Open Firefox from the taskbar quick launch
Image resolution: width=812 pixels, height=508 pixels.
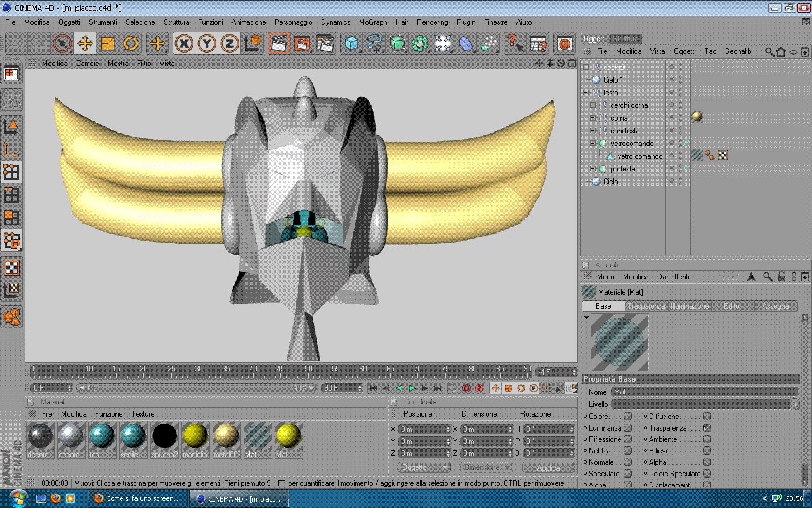[56, 498]
